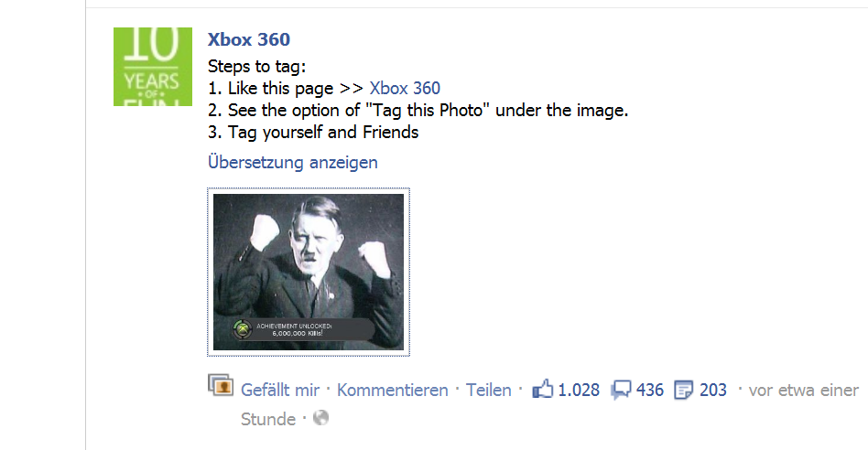View the 1.028 likes list

coord(579,390)
